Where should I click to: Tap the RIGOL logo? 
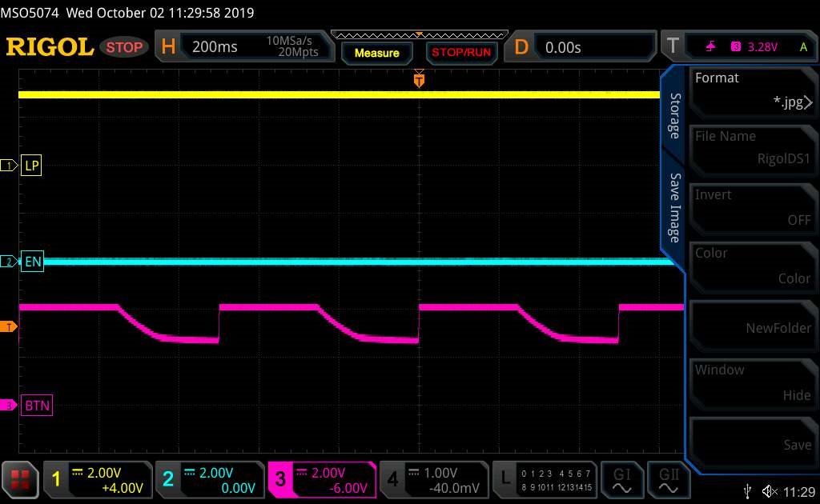50,47
